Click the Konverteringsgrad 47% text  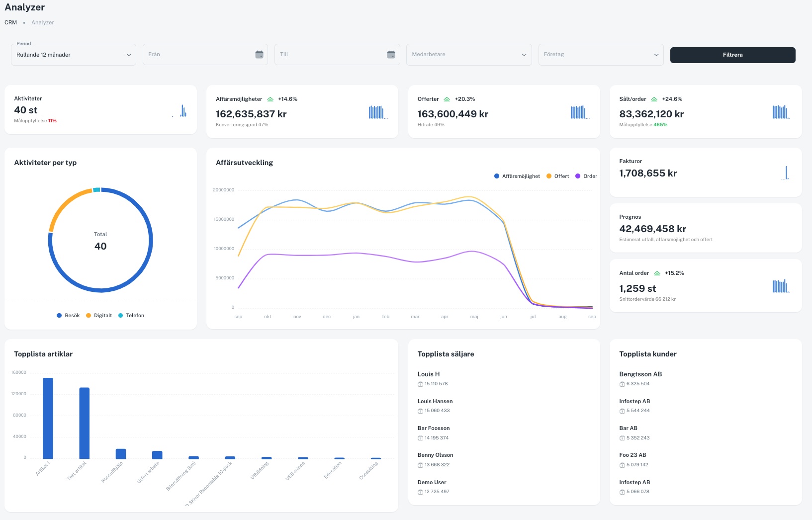point(242,125)
